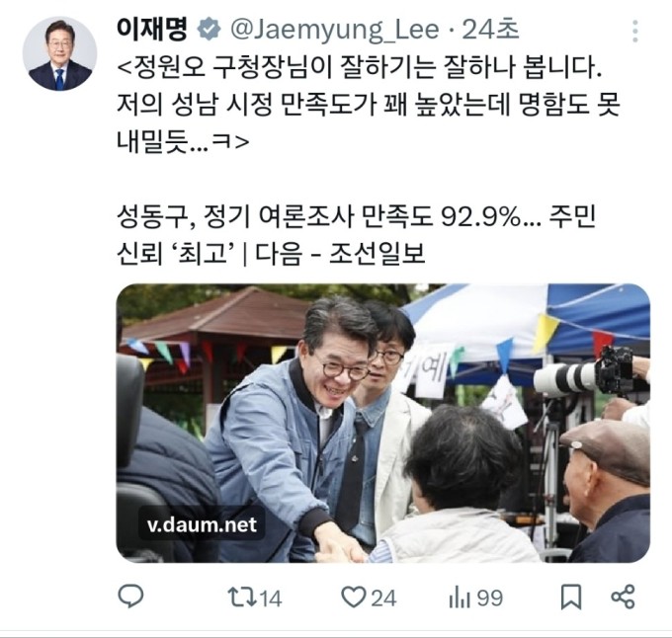Open the three-dot more options menu
Image resolution: width=672 pixels, height=638 pixels.
click(x=635, y=31)
